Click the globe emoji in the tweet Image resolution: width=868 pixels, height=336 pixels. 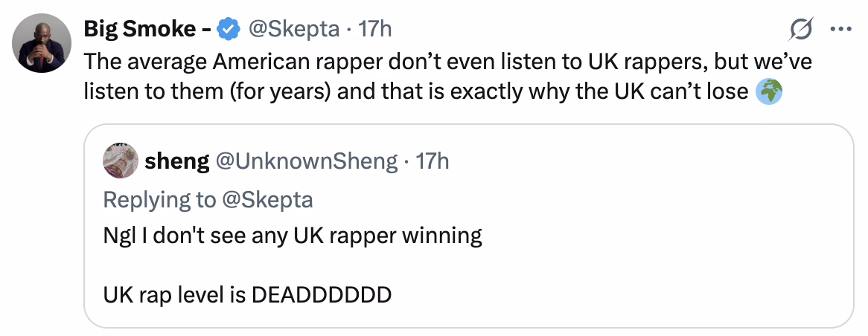coord(768,93)
